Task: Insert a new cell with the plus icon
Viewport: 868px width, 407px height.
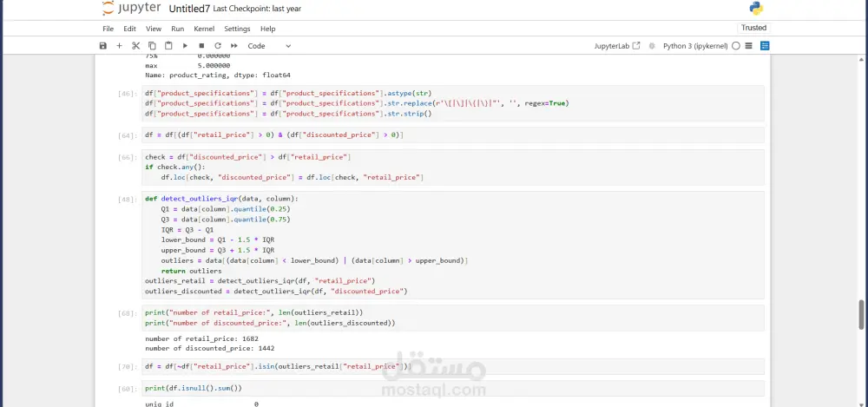Action: (x=119, y=46)
